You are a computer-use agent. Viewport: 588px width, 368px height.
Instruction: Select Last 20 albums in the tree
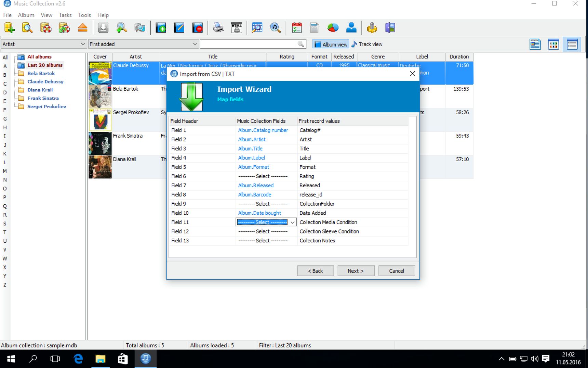pyautogui.click(x=45, y=65)
